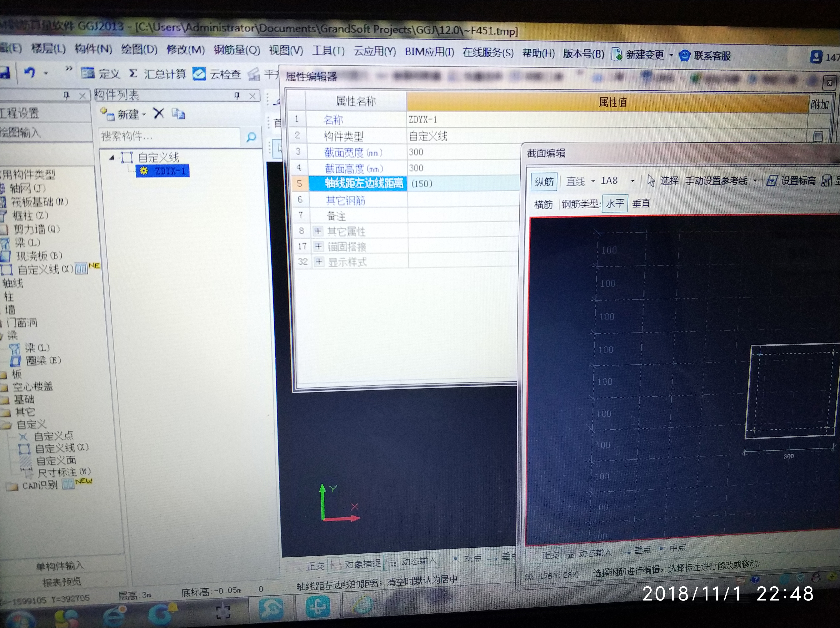Select 横筋 in 截面编辑 toolbar
Viewport: 840px width, 628px height.
point(543,204)
